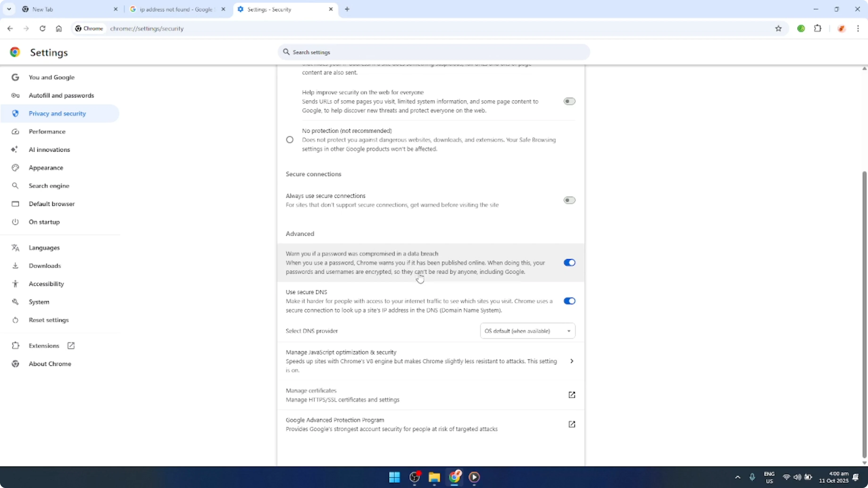The width and height of the screenshot is (868, 488).
Task: Toggle Always use secure connections
Action: [569, 200]
